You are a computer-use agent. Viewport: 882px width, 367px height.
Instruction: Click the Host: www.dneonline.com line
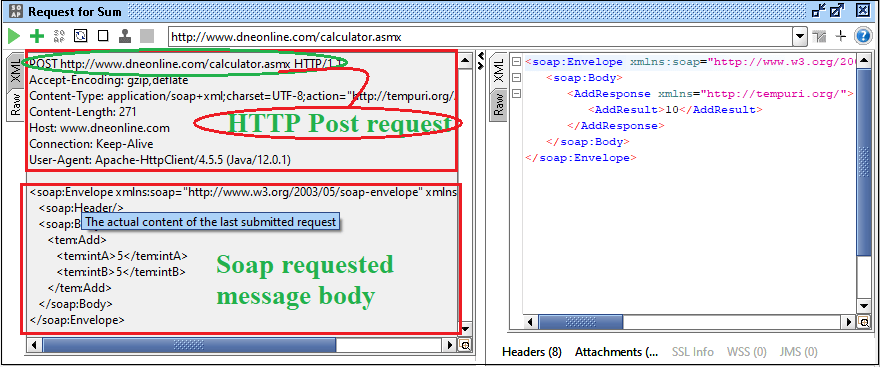[99, 128]
